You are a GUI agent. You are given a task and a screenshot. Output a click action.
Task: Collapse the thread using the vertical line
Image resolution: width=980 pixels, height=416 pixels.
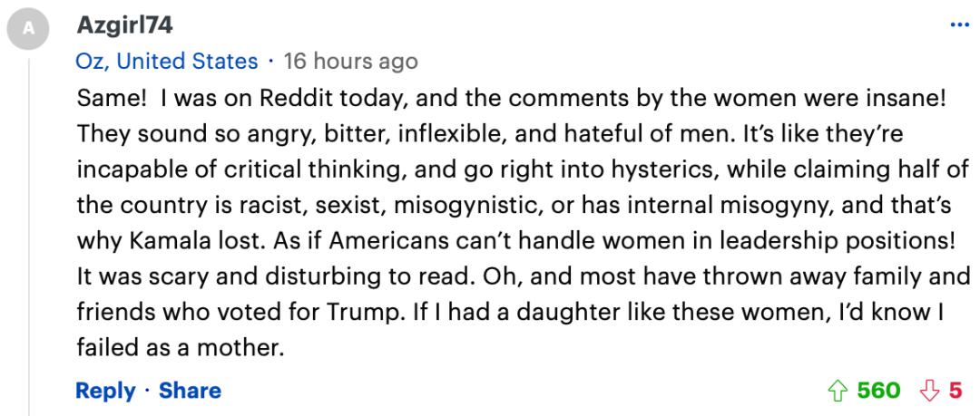point(29,237)
